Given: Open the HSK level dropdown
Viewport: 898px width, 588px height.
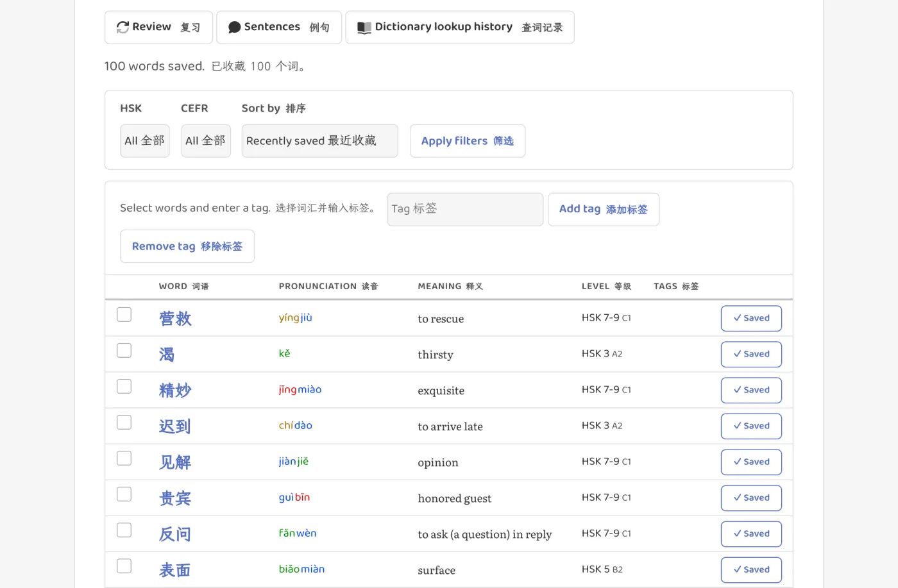Looking at the screenshot, I should 145,140.
